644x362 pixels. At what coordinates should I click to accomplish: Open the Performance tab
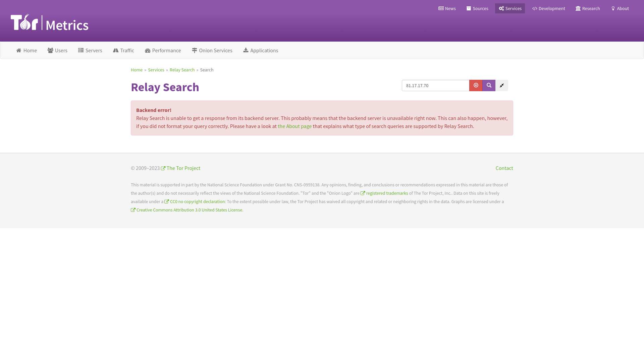coord(163,50)
